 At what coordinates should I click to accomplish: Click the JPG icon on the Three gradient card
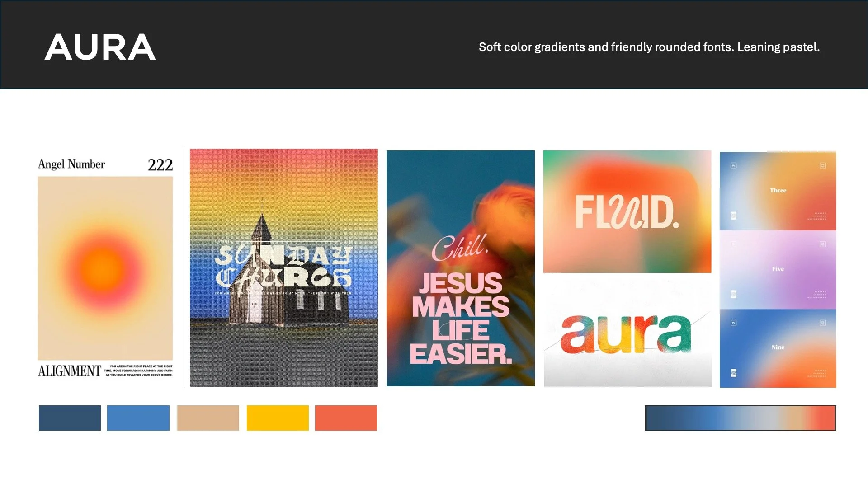click(822, 166)
